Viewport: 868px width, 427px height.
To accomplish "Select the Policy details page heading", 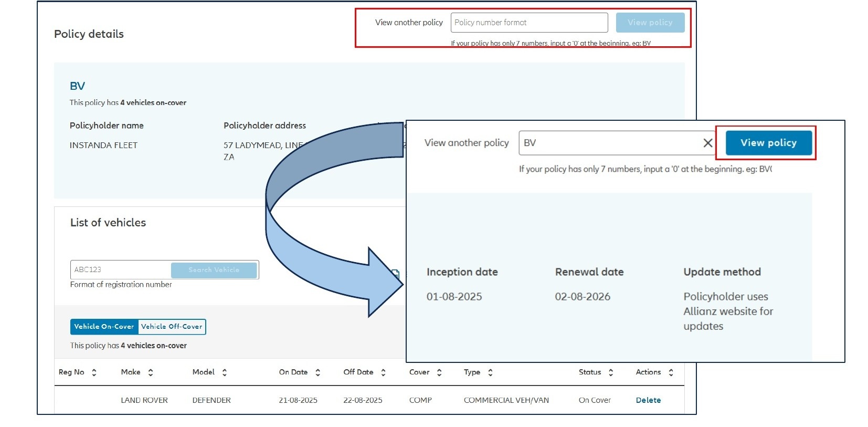I will 89,34.
